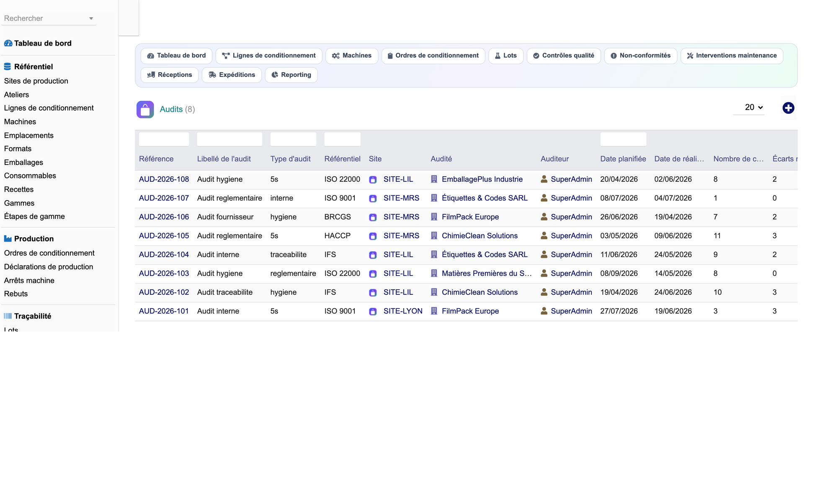This screenshot has height=504, width=815.
Task: Click the Date planifiée filter field
Action: (623, 139)
